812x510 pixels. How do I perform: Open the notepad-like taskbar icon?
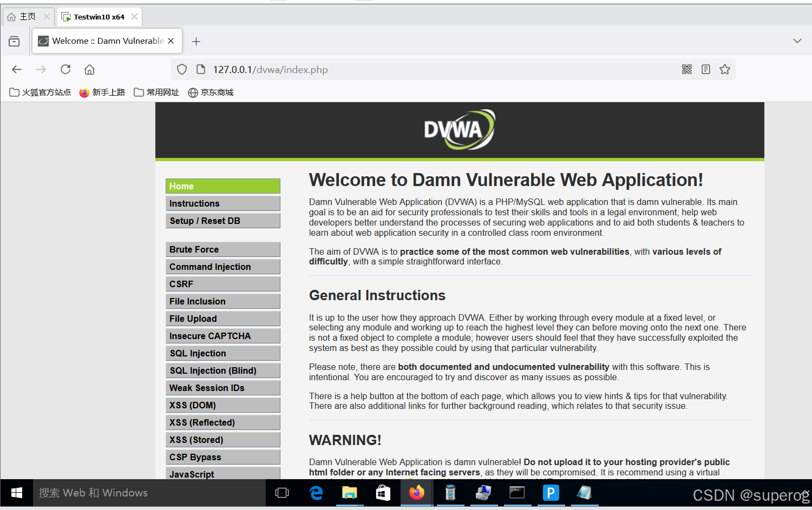pos(584,493)
